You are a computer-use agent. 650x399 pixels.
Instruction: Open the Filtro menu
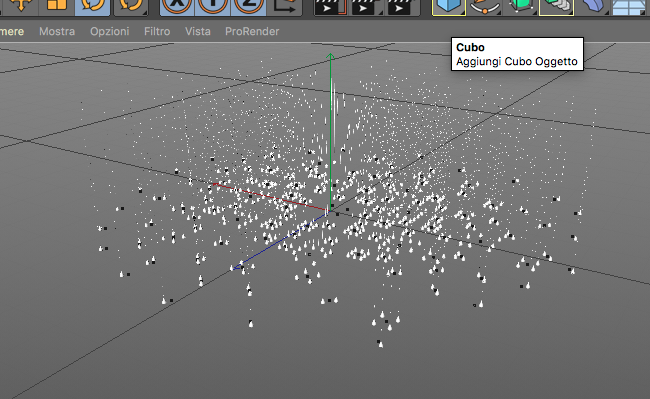point(157,31)
